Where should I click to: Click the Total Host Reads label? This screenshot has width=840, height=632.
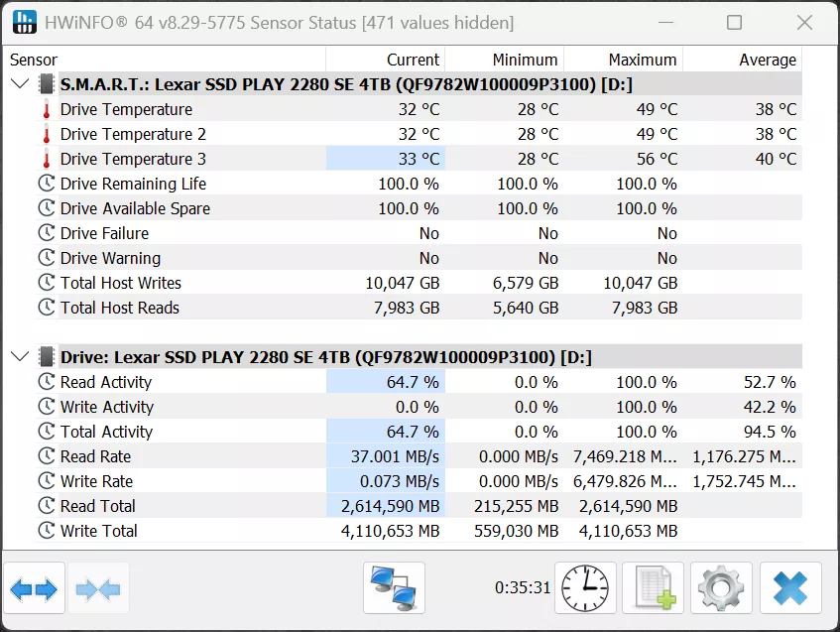click(x=119, y=308)
